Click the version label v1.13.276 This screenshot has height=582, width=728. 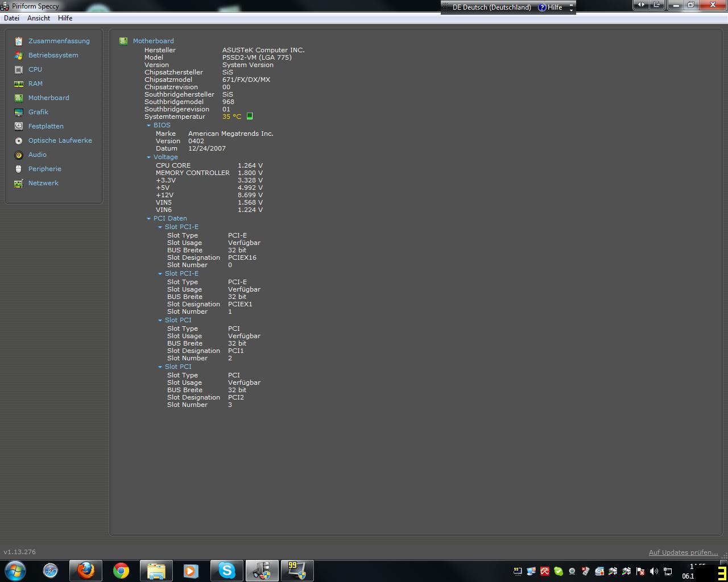click(x=20, y=552)
